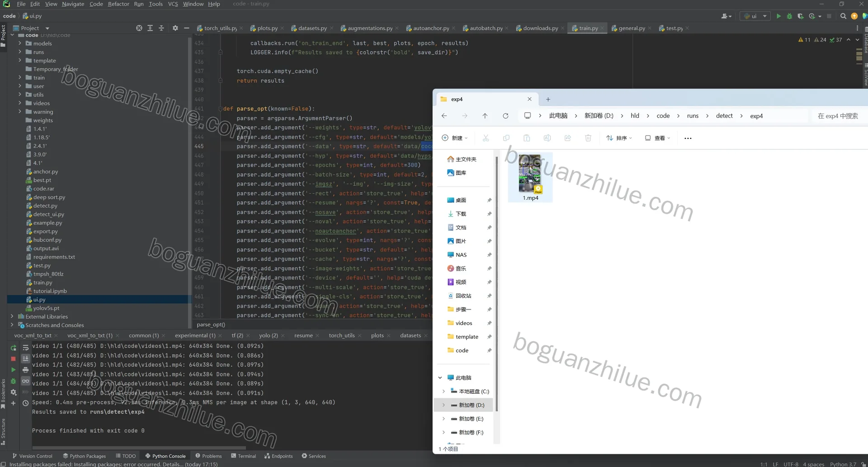Refresh the exp4 Explorer window
868x467 pixels.
(x=505, y=116)
